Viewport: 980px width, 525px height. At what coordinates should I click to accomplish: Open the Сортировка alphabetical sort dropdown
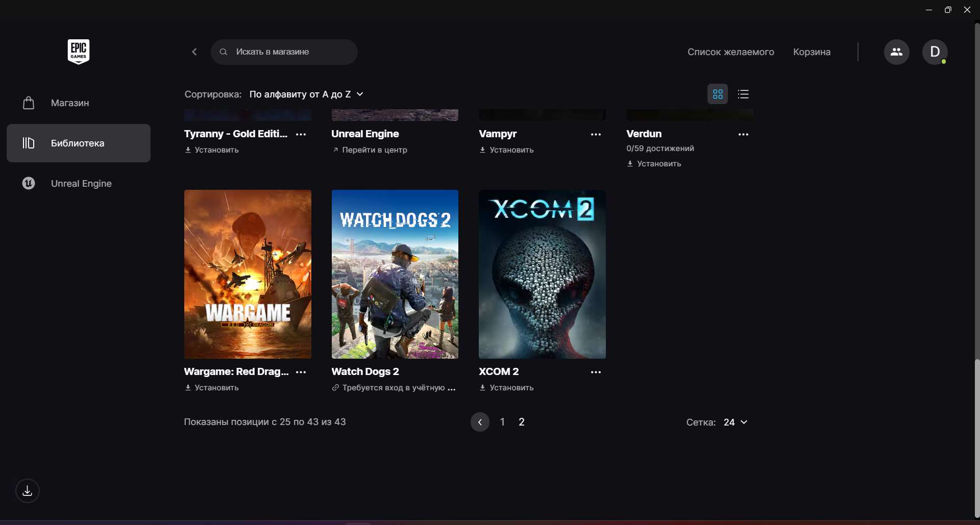click(x=305, y=94)
